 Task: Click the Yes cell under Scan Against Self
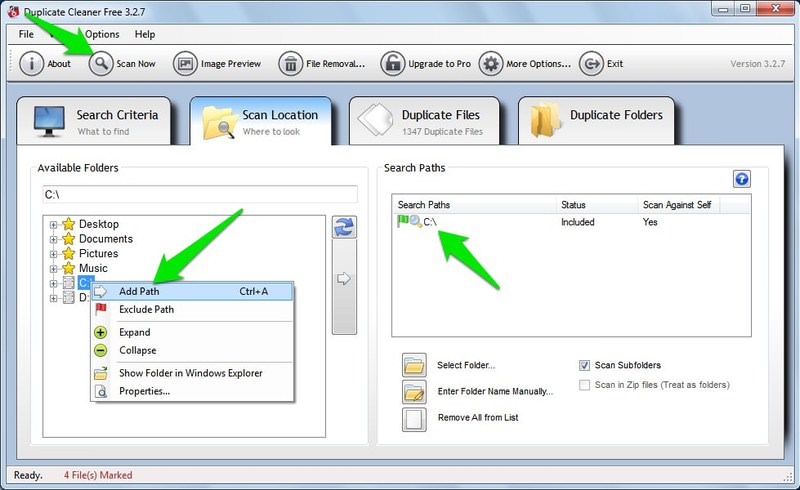coord(650,222)
